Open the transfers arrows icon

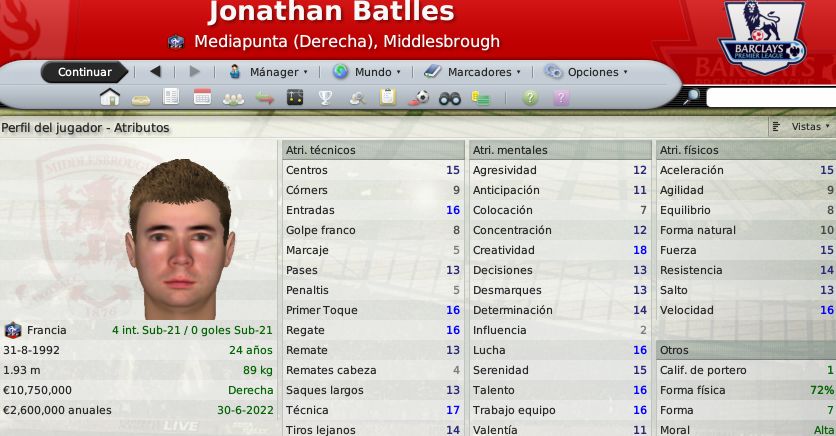[264, 98]
